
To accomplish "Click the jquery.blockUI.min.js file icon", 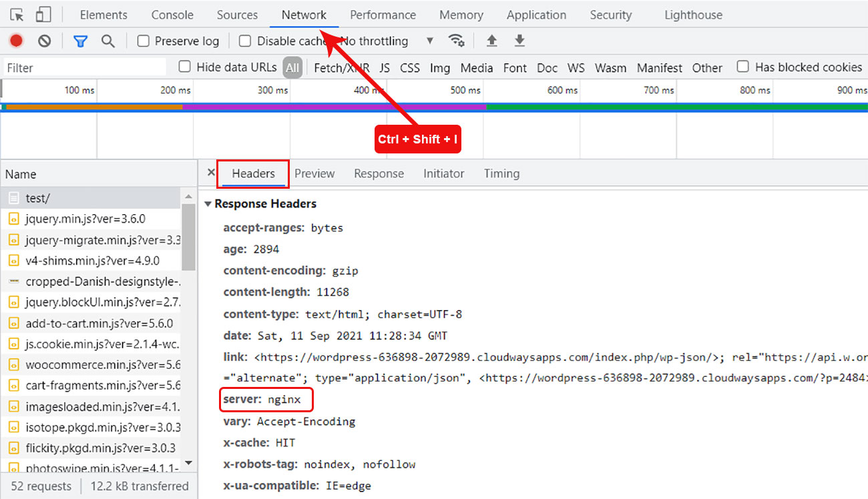I will point(14,302).
